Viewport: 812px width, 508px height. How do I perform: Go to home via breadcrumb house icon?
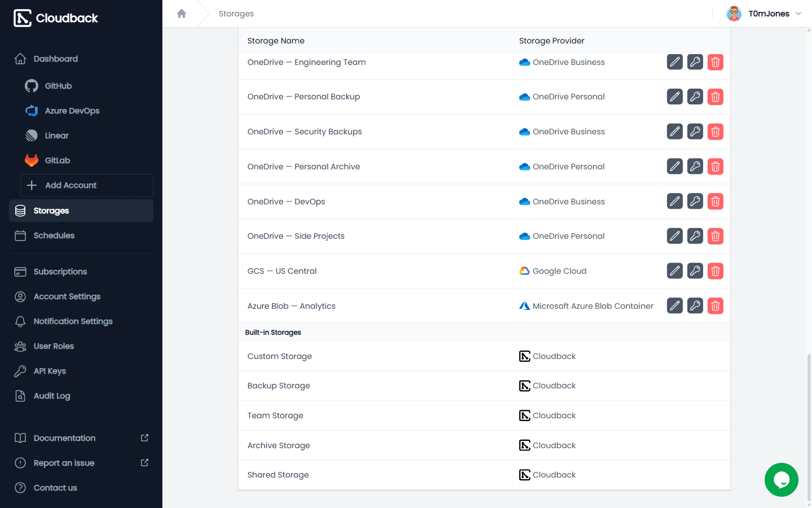click(182, 14)
